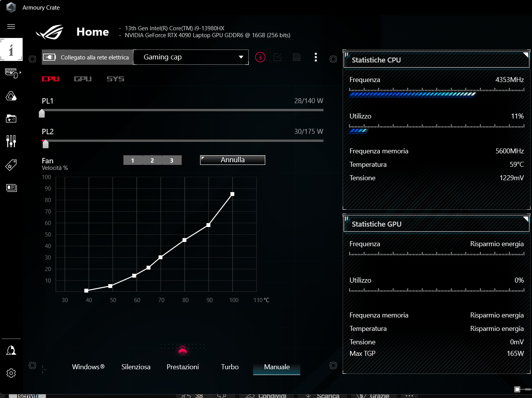Screen dimensions: 532x398
Task: Collapse the Statistiche GPU panel
Action: click(x=525, y=219)
